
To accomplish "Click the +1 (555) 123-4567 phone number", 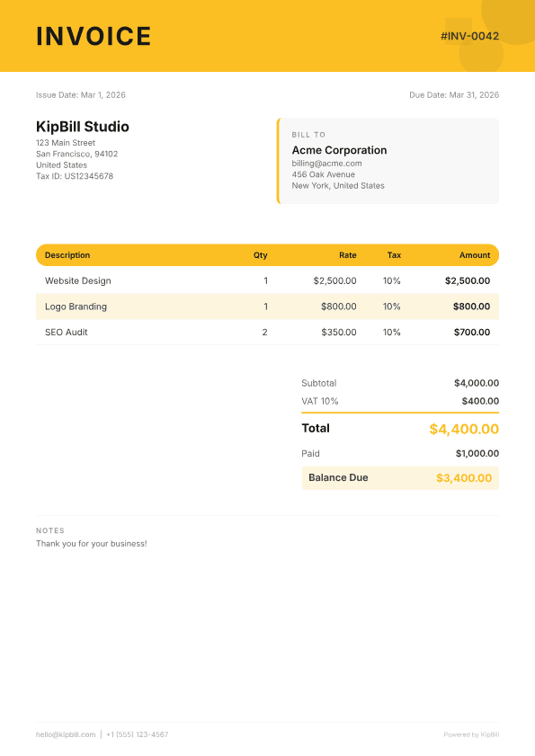I will tap(138, 734).
